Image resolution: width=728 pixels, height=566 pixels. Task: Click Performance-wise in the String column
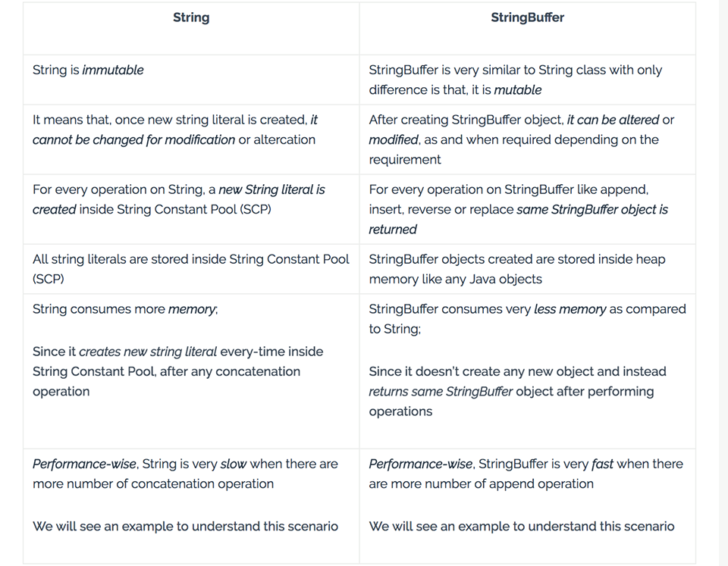pos(84,464)
